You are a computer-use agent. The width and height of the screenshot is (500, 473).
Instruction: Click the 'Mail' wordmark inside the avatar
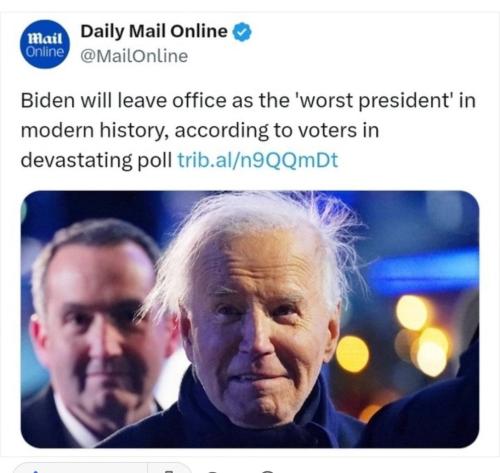pyautogui.click(x=45, y=39)
